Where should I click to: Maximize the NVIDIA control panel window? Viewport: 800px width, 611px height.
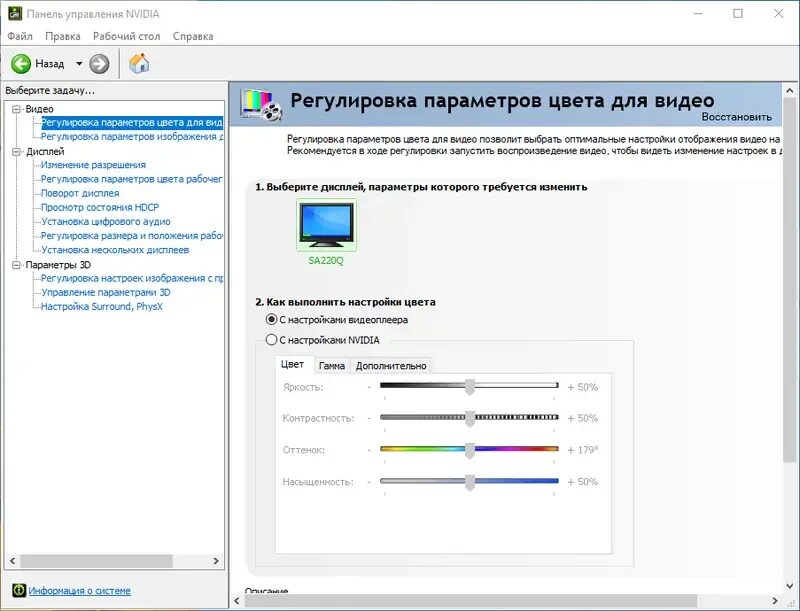[738, 14]
